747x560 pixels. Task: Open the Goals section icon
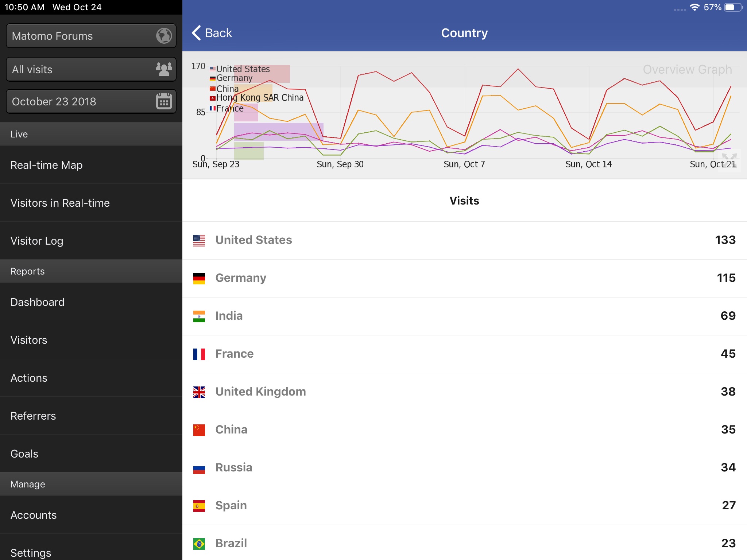coord(25,453)
